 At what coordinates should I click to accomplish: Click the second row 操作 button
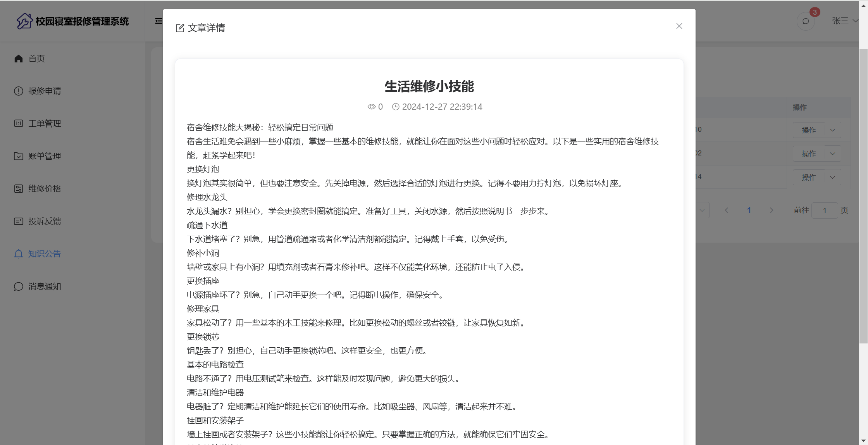pos(808,154)
